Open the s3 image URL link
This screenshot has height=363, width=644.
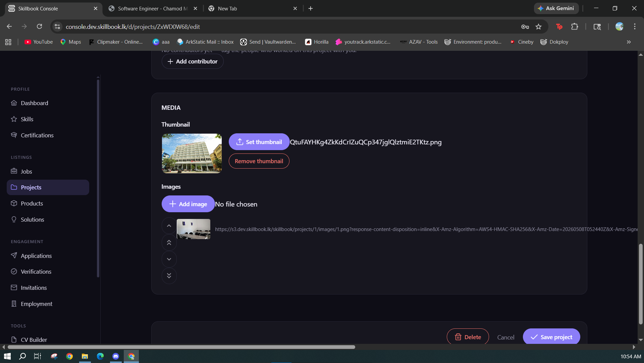pos(426,229)
